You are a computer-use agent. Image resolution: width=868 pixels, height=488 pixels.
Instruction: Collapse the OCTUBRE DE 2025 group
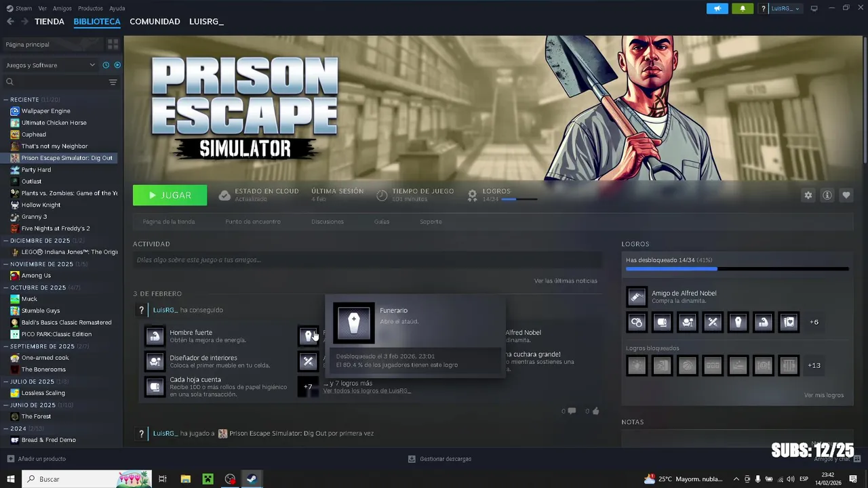click(x=6, y=287)
